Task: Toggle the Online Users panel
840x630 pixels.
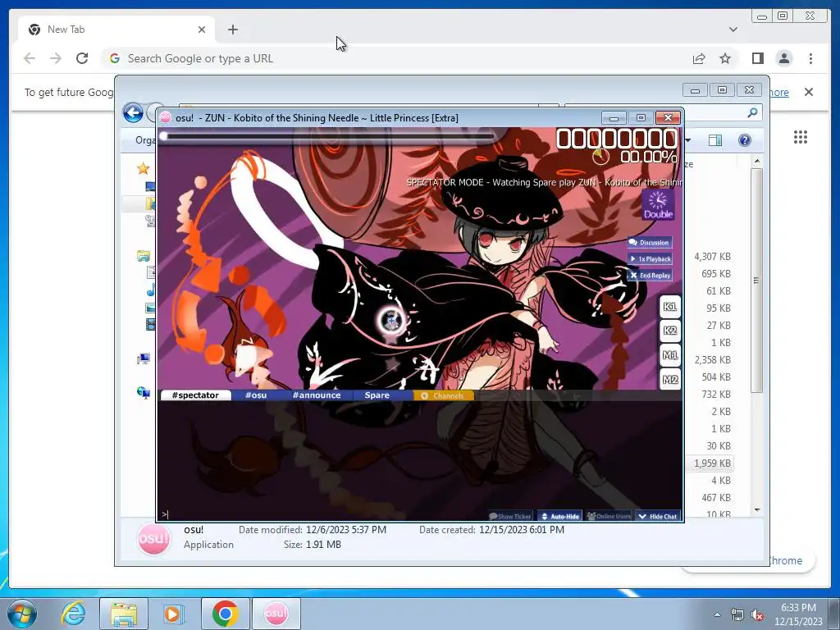Action: point(609,517)
